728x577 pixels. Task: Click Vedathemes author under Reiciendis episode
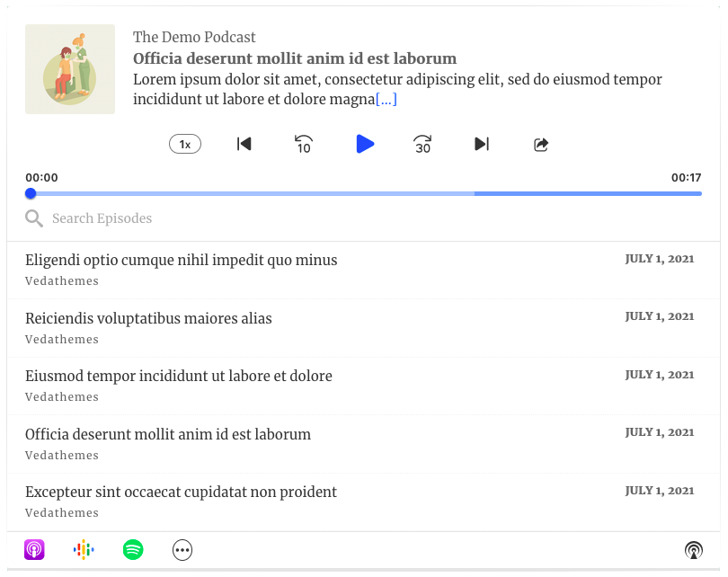tap(62, 340)
